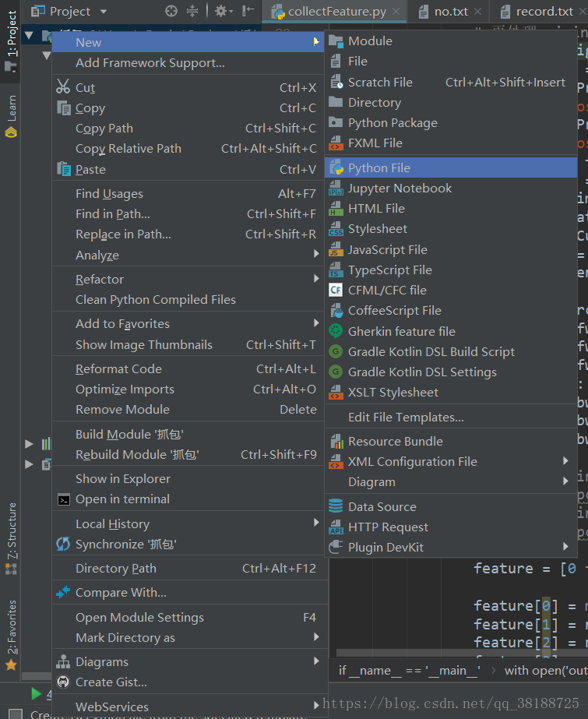
Task: Select Show in Explorer item
Action: [188, 479]
